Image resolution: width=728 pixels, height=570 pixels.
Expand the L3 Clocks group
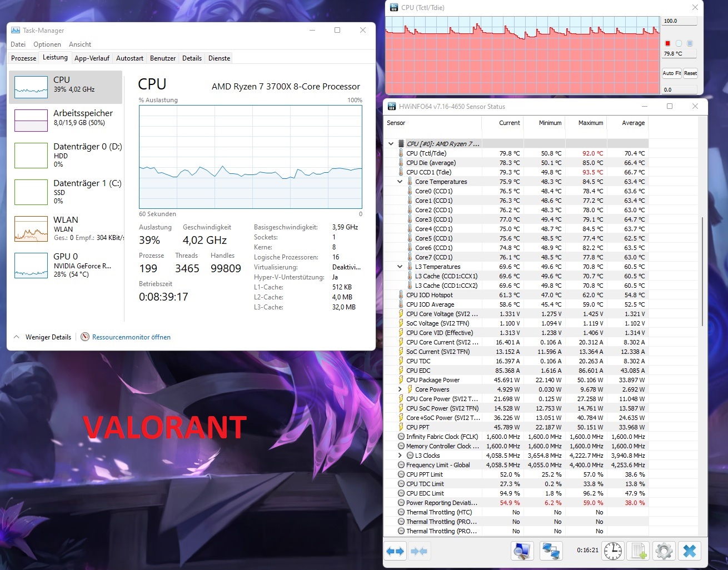(x=400, y=456)
